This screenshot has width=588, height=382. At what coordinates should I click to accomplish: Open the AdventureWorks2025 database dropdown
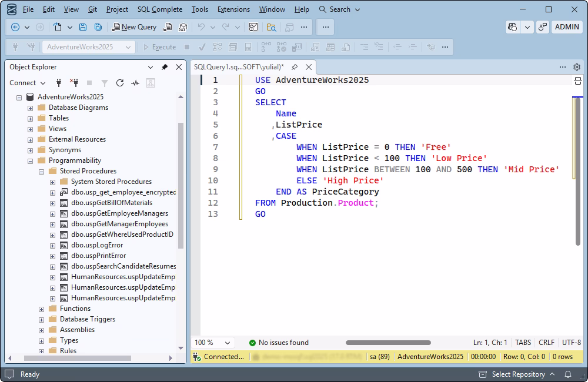[x=89, y=47]
